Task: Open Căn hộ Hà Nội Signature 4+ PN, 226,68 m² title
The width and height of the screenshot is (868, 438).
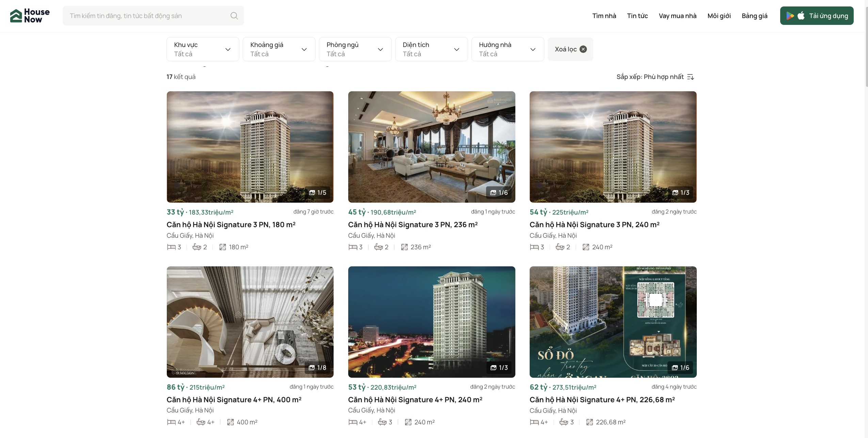Action: pyautogui.click(x=602, y=400)
